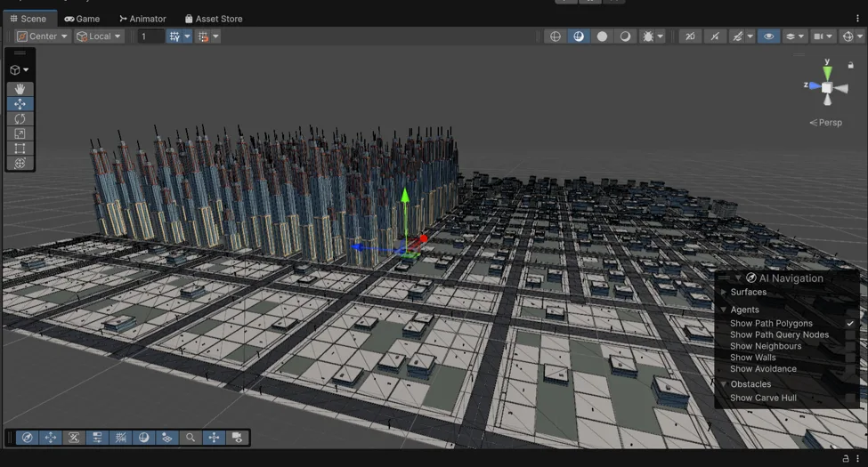
Task: Toggle the orientation gizmo lock icon
Action: pyautogui.click(x=851, y=65)
